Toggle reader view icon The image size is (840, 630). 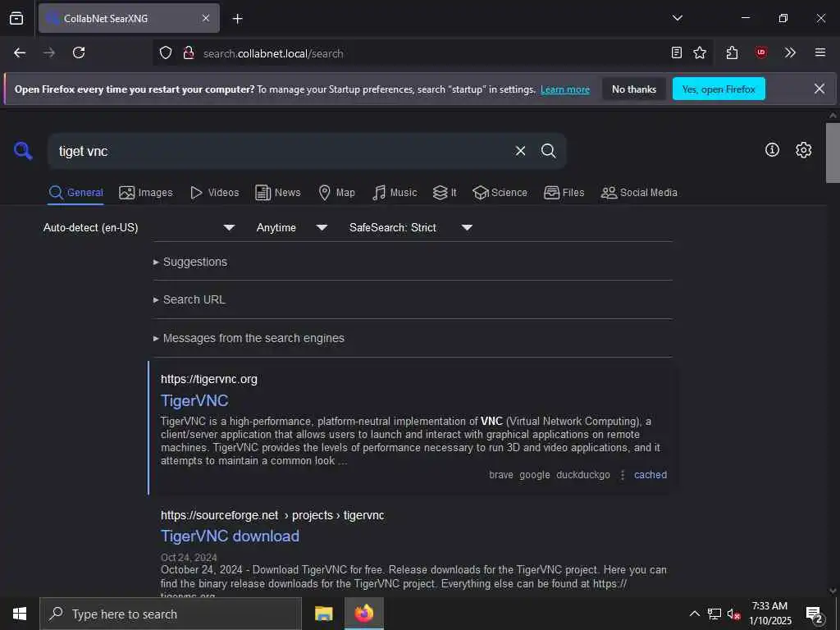(x=677, y=52)
